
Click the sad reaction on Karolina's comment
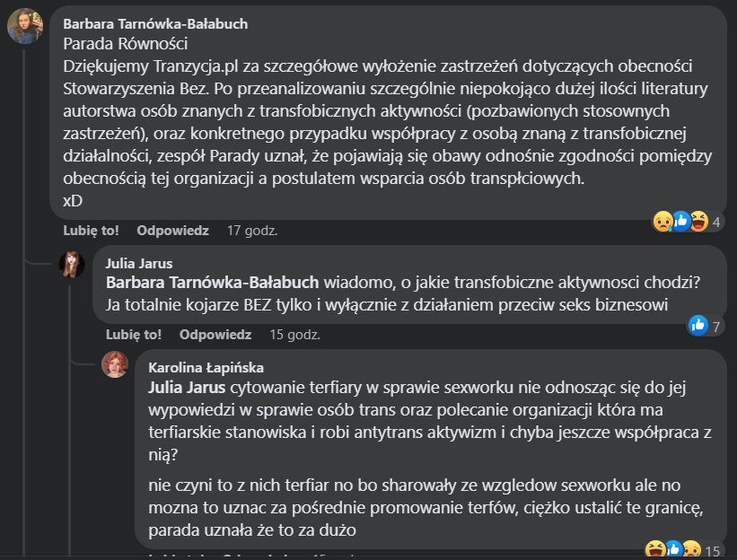pos(691,549)
